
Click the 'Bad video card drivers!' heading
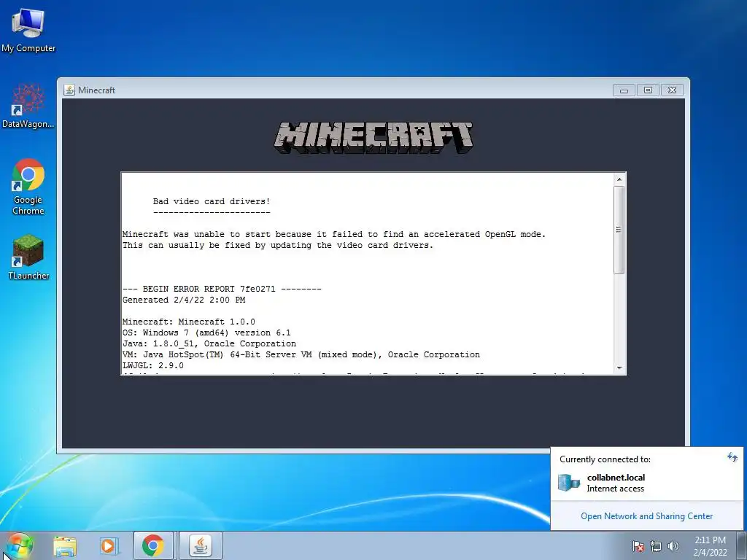(212, 201)
